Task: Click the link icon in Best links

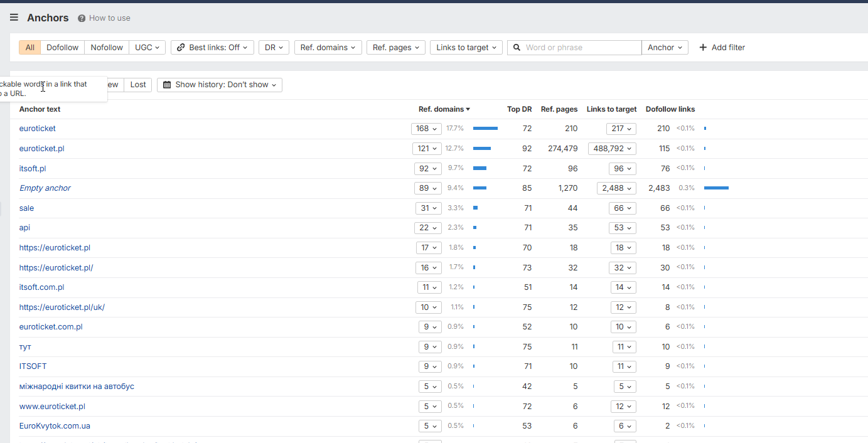Action: point(181,48)
